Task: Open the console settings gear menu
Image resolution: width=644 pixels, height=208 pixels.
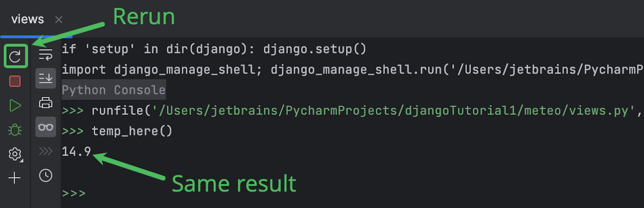Action: point(15,154)
